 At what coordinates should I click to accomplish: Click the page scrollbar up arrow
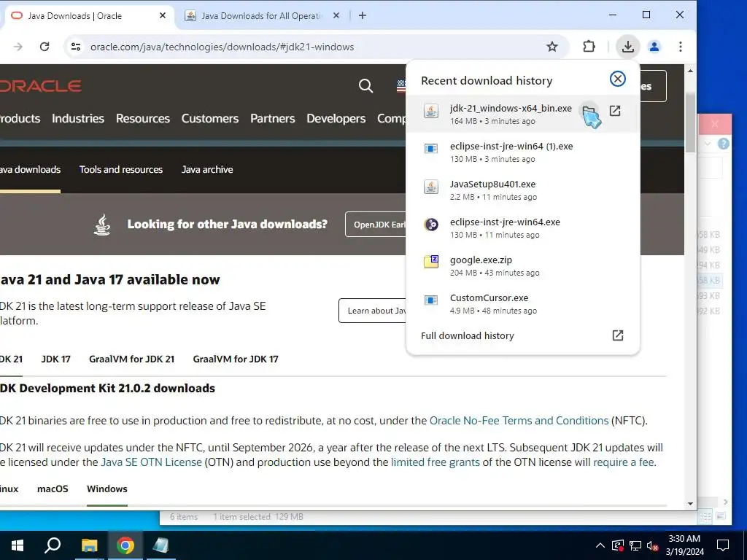pos(690,71)
